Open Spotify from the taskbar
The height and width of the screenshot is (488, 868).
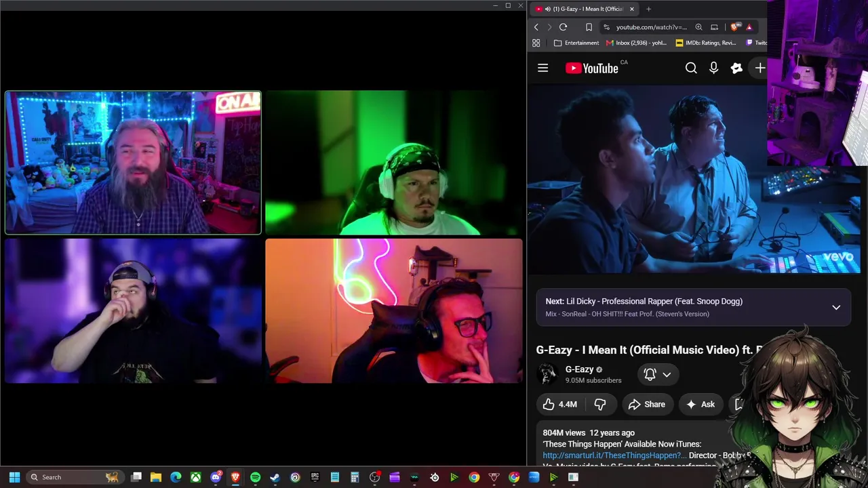pyautogui.click(x=255, y=477)
